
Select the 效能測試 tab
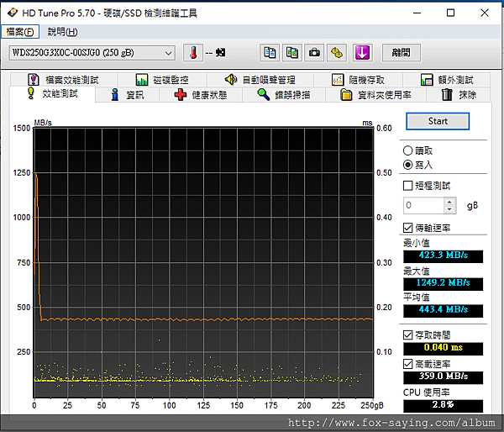coord(52,94)
